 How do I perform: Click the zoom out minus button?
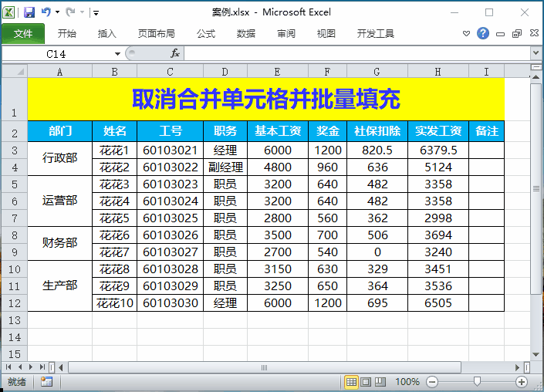tap(432, 382)
